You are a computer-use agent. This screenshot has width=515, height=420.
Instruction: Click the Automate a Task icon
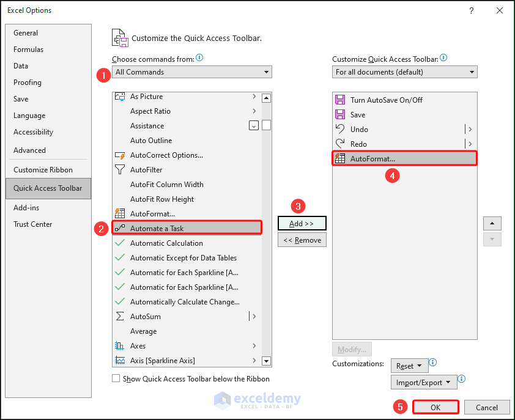coord(120,229)
